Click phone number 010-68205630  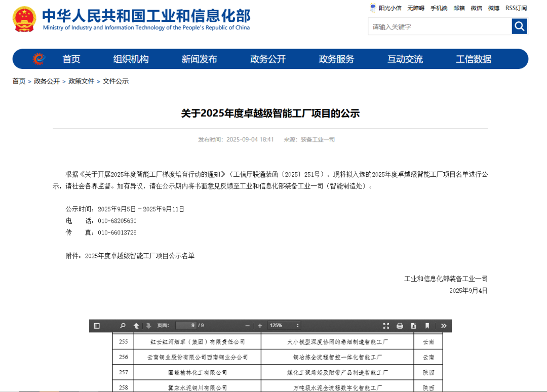(117, 221)
